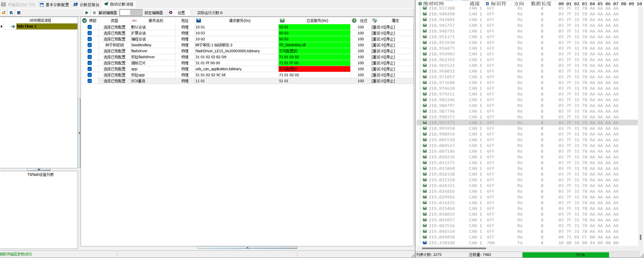
Task: Click green arrow icon of Uds Flow 1
Action: coord(13,27)
